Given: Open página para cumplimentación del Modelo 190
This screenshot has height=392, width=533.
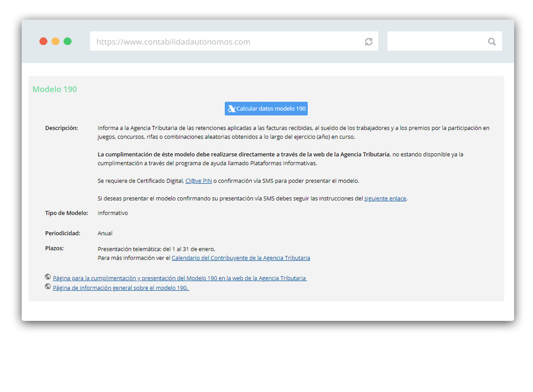Looking at the screenshot, I should pos(180,278).
